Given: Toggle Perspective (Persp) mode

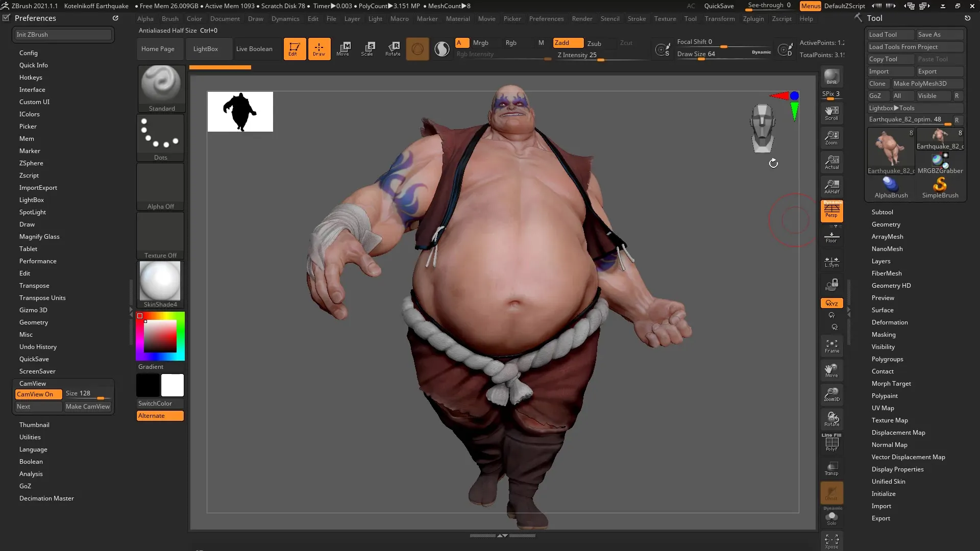Looking at the screenshot, I should coord(831,211).
